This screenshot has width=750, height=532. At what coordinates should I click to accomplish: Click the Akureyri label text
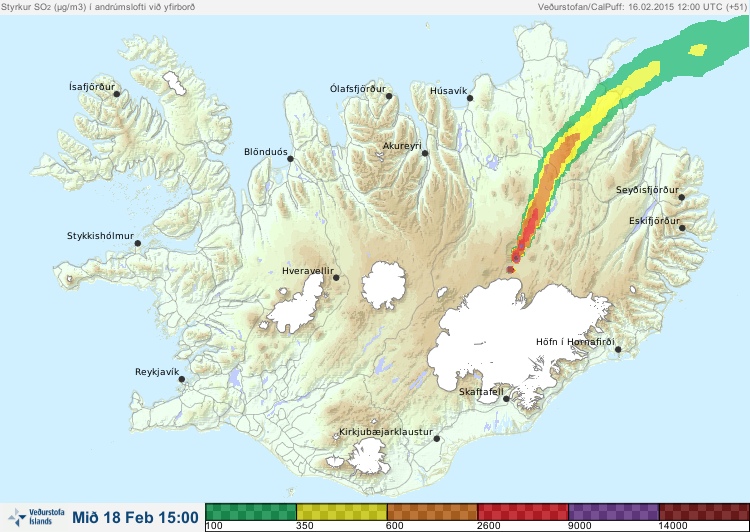(402, 146)
